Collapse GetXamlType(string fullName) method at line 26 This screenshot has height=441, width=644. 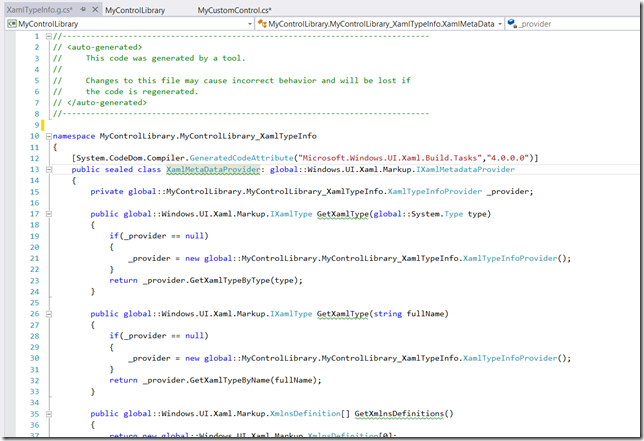[48, 314]
